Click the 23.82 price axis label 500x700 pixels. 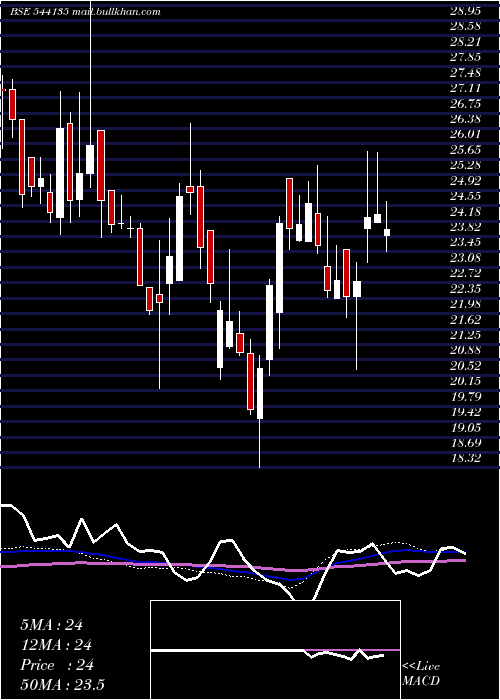(465, 228)
